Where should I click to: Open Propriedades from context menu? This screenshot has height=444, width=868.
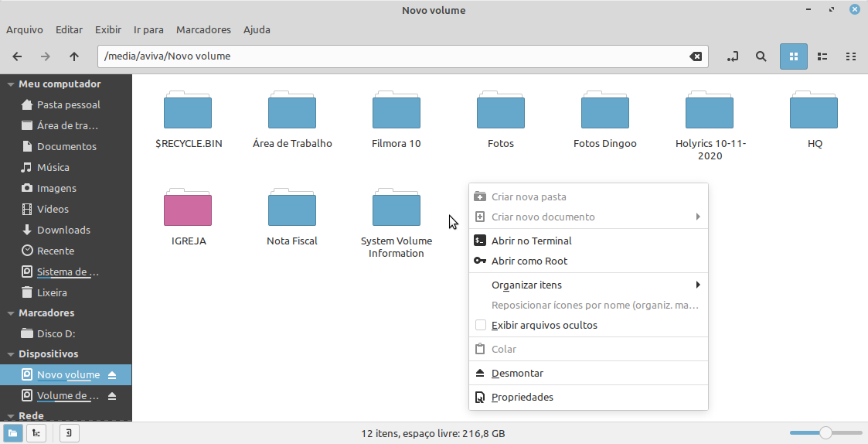[588, 397]
